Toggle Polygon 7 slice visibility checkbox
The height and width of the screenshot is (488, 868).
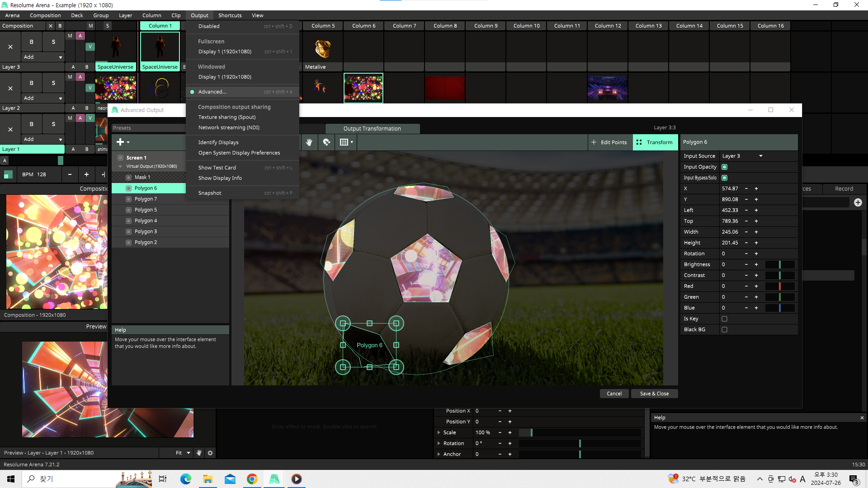129,199
